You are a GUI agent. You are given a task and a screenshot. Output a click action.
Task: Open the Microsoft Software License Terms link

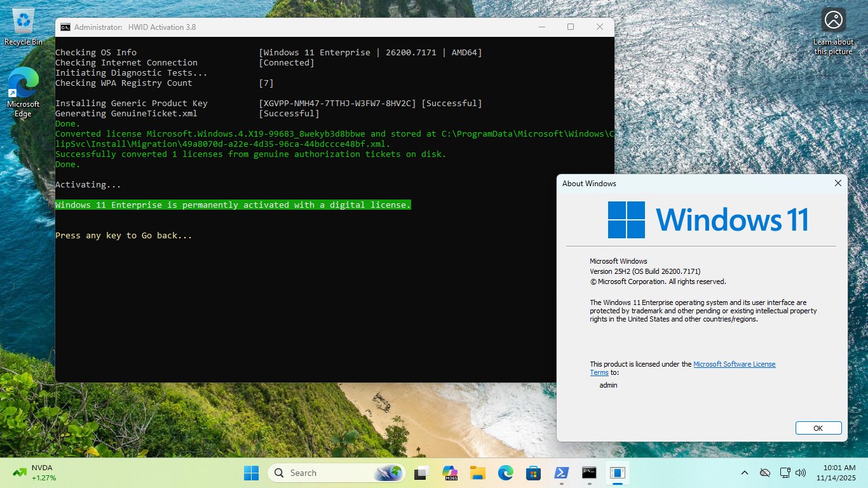click(x=734, y=364)
